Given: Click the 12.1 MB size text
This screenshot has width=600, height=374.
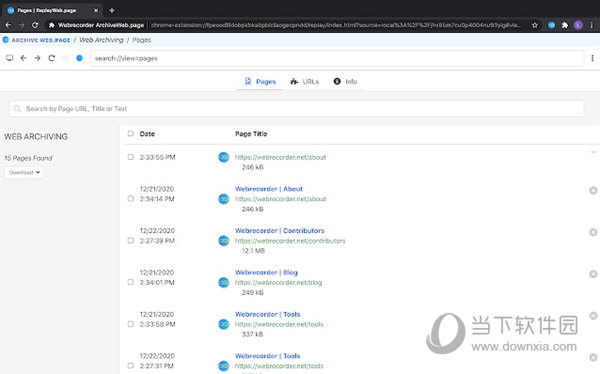Looking at the screenshot, I should pyautogui.click(x=253, y=251).
